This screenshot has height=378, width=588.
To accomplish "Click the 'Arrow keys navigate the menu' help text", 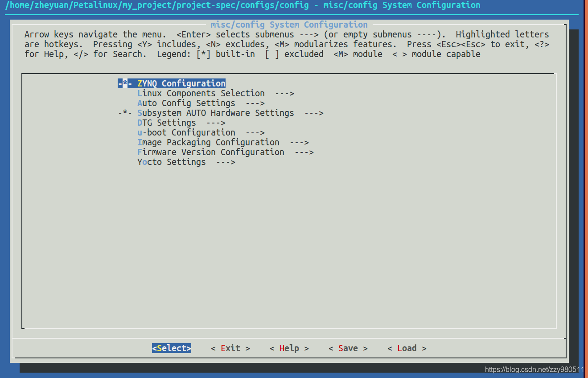I will coord(96,34).
